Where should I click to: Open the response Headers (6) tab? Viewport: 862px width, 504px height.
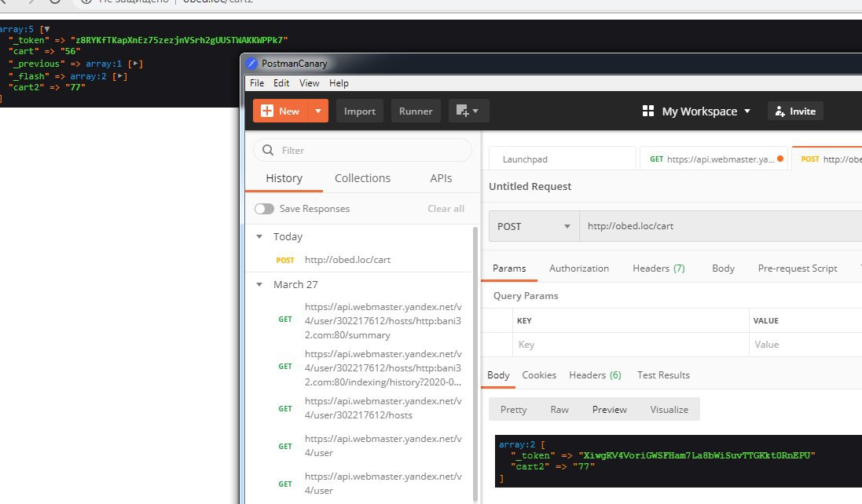point(595,375)
